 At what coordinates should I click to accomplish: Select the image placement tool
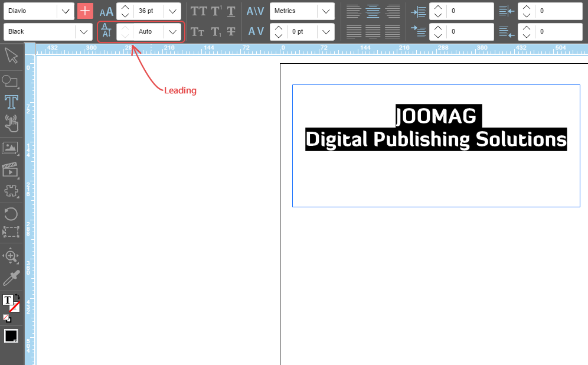[x=11, y=148]
